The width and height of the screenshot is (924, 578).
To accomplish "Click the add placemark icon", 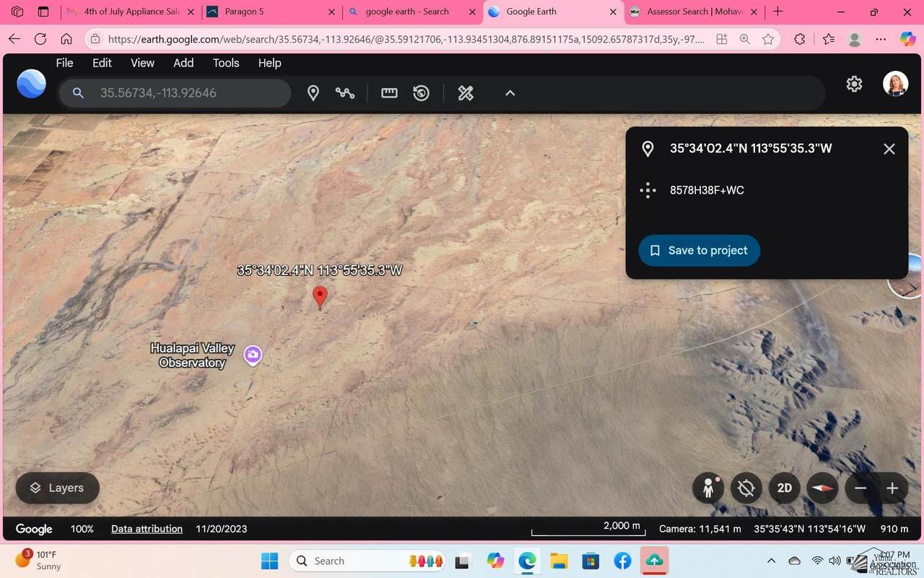I will [x=313, y=93].
